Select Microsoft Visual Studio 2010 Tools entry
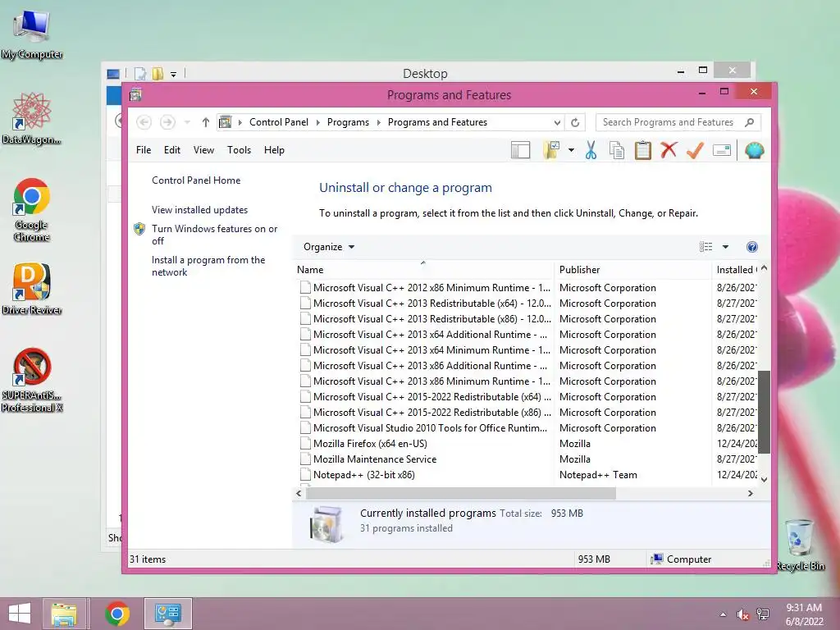 click(x=430, y=428)
